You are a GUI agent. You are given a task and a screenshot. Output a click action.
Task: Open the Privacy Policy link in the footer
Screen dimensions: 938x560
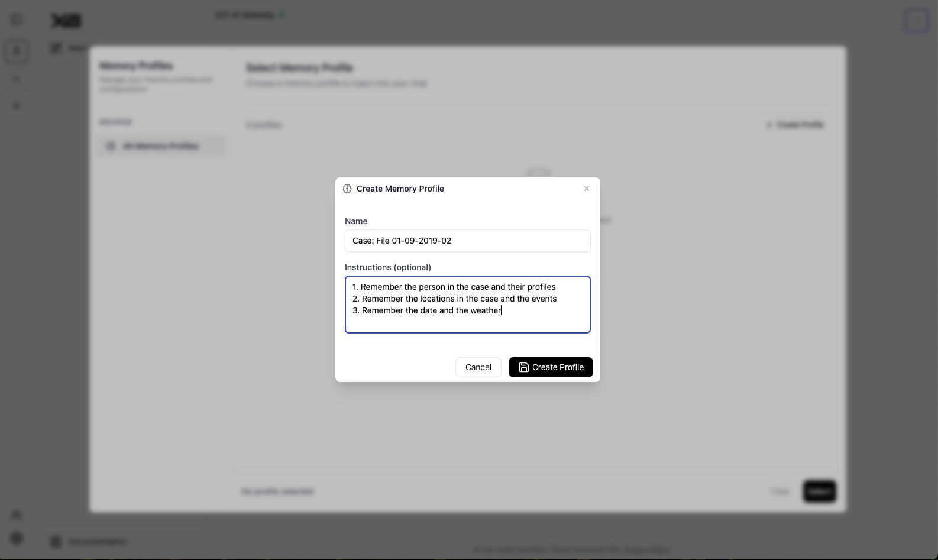[x=646, y=550]
